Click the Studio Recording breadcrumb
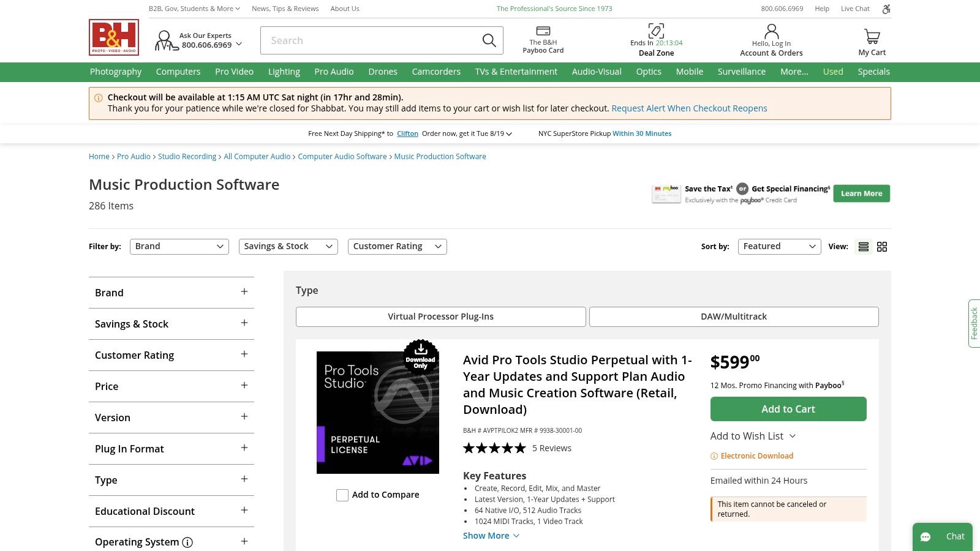This screenshot has height=551, width=980. (x=187, y=157)
